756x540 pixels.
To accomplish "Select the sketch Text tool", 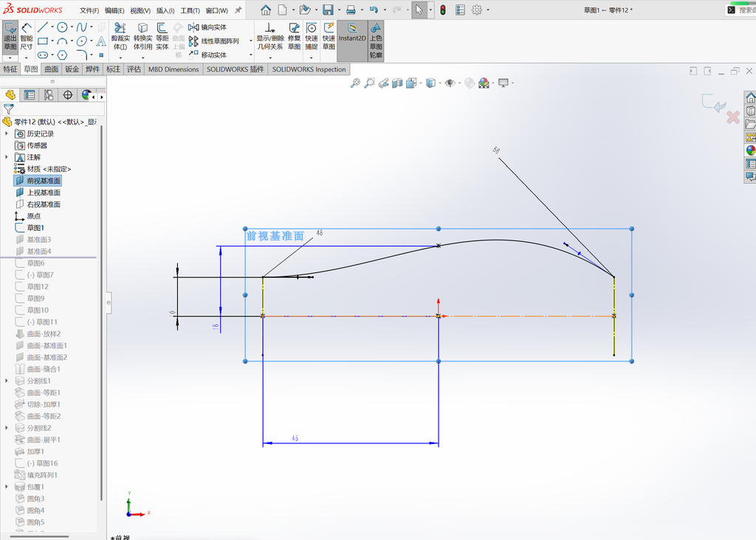I will coord(101,41).
